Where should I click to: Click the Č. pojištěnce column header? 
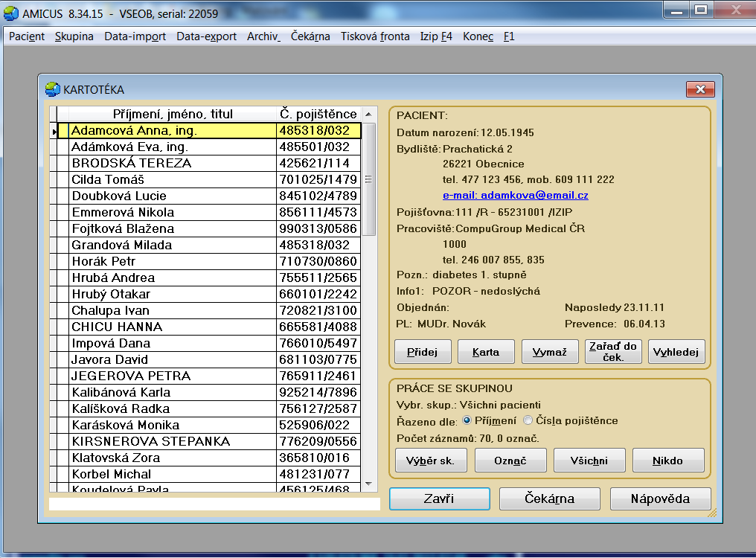(x=318, y=115)
